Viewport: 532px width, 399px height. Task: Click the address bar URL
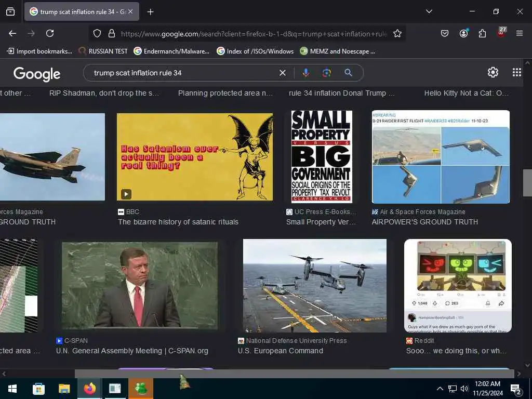pos(254,34)
